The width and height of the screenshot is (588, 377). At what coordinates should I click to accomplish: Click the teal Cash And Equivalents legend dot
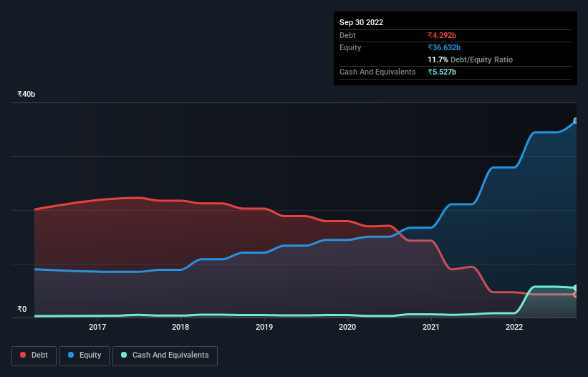[x=124, y=355]
